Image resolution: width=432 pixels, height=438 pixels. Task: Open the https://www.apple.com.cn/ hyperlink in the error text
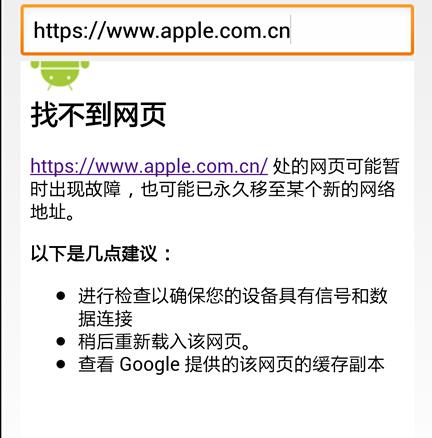point(149,166)
